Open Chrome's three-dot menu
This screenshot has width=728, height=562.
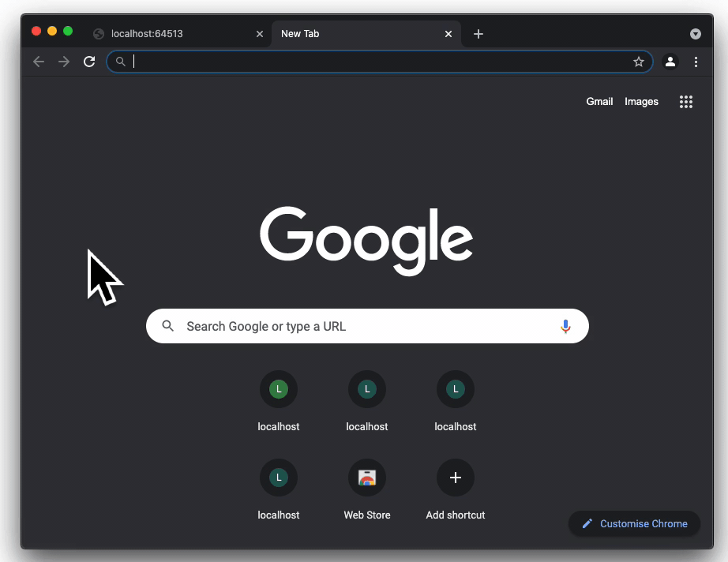pos(696,62)
